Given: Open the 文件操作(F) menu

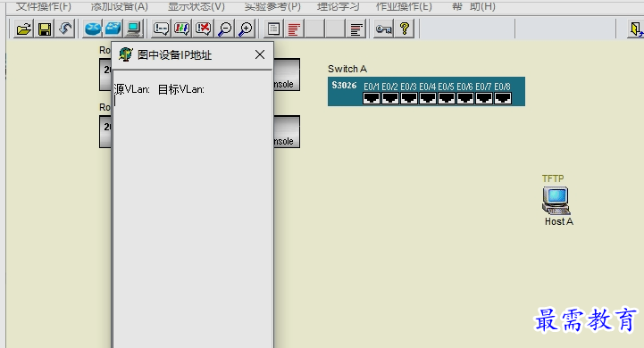Looking at the screenshot, I should click(44, 6).
